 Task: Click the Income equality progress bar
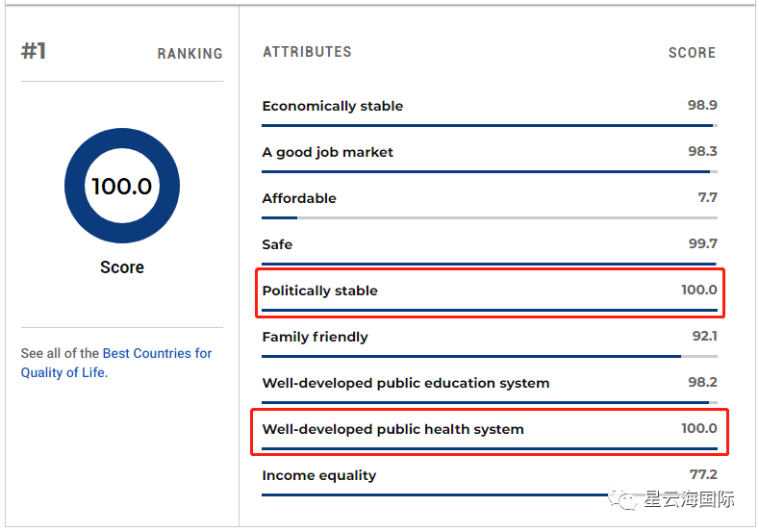point(433,495)
